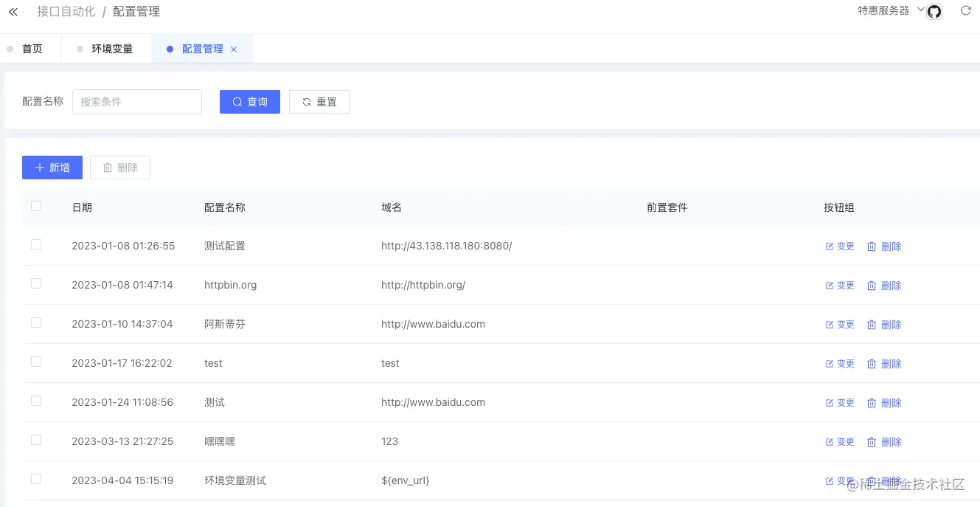Image resolution: width=980 pixels, height=507 pixels.
Task: Open the GitHub icon link
Action: point(934,12)
